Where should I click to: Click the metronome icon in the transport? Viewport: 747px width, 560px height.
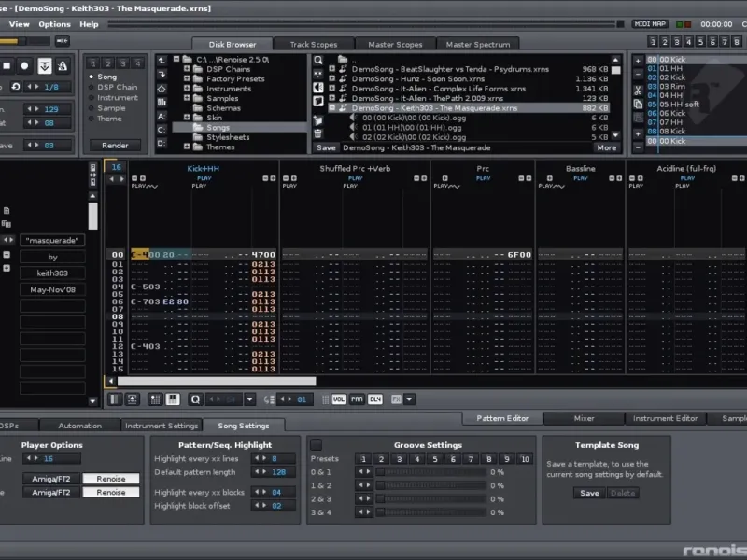coord(63,66)
